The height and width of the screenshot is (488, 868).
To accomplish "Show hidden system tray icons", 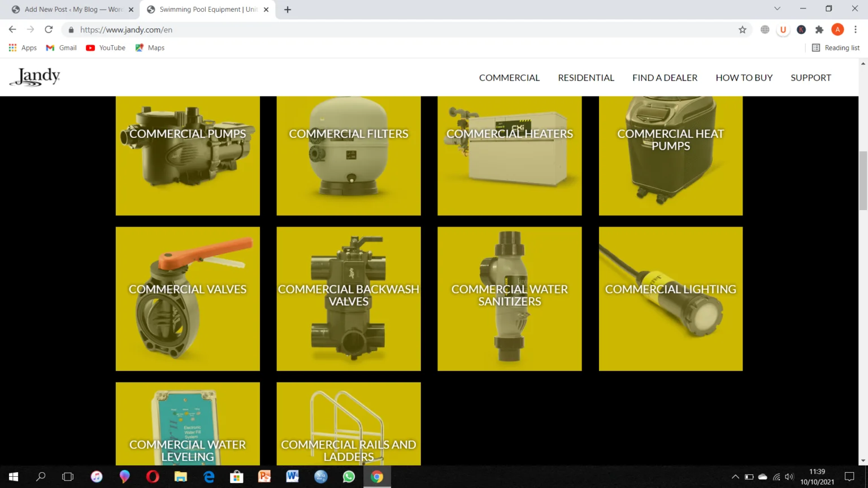I will click(735, 477).
